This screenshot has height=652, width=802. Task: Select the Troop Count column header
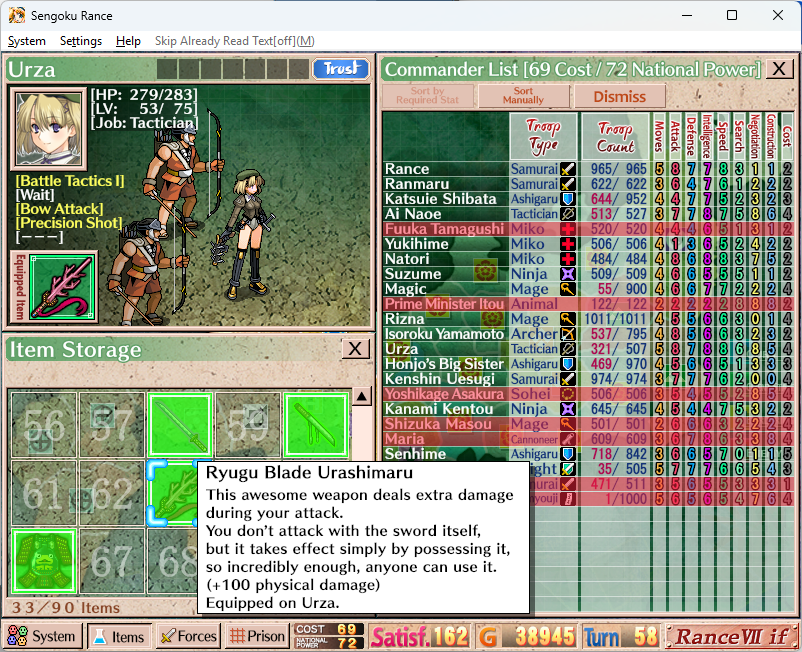616,136
